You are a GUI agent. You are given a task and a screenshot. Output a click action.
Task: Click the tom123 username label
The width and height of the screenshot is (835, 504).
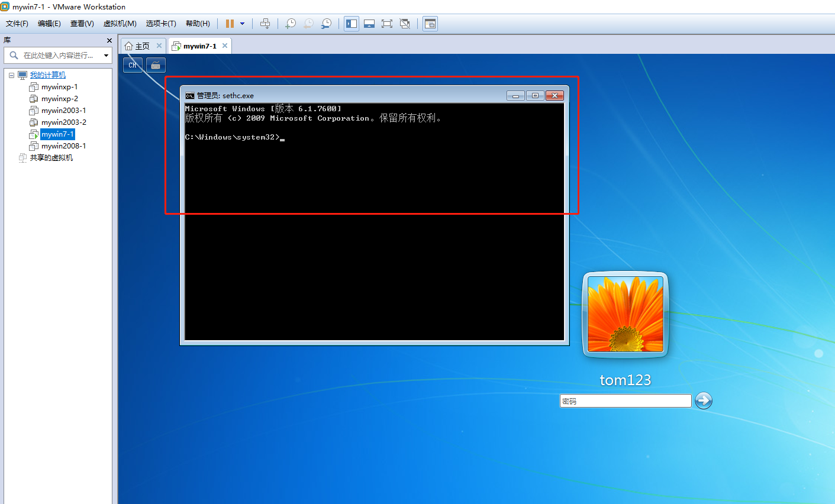point(626,380)
